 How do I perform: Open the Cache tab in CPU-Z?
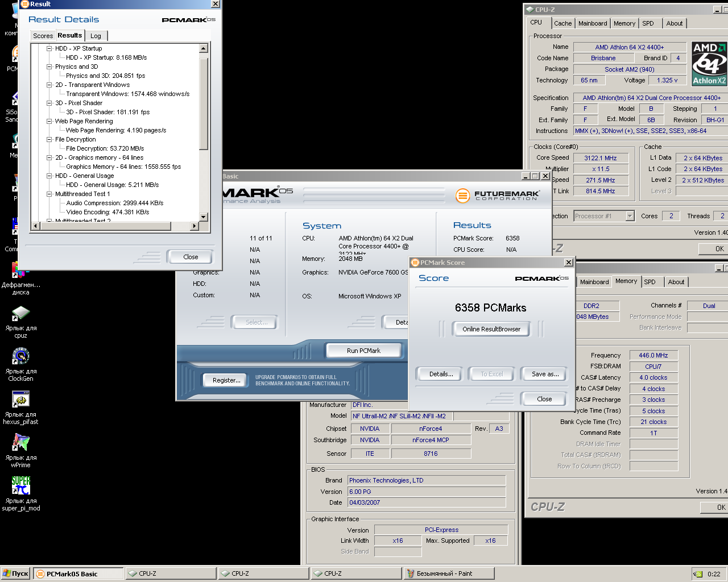tap(562, 23)
